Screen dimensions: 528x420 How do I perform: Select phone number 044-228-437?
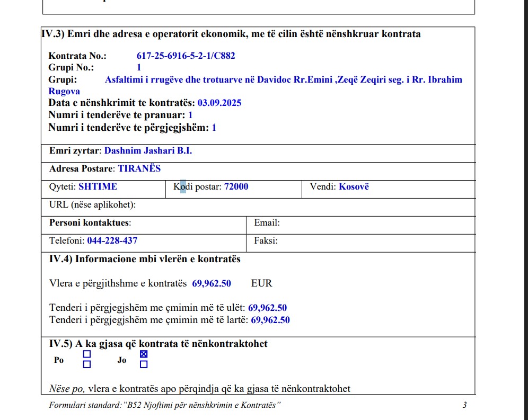tap(112, 240)
